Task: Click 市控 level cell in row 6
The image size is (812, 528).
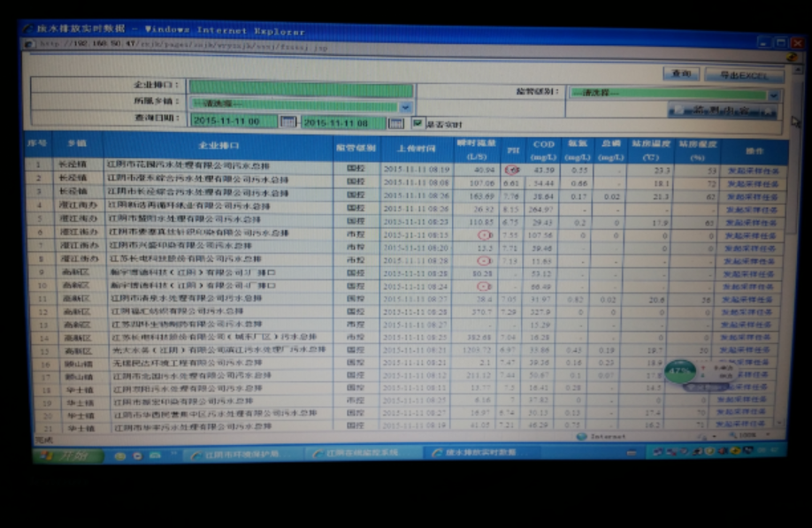Action: tap(356, 234)
